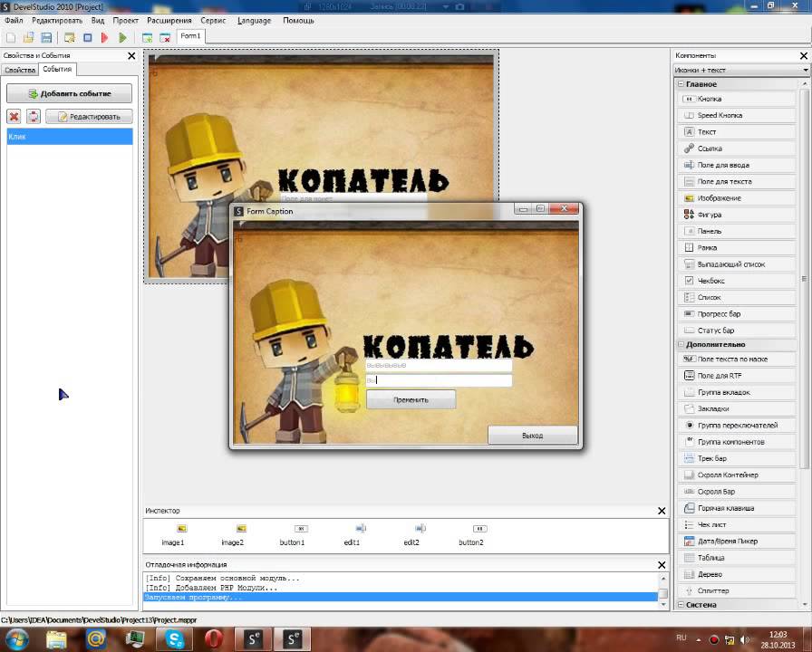Image resolution: width=812 pixels, height=652 pixels.
Task: Click the Open project folder icon
Action: [28, 37]
